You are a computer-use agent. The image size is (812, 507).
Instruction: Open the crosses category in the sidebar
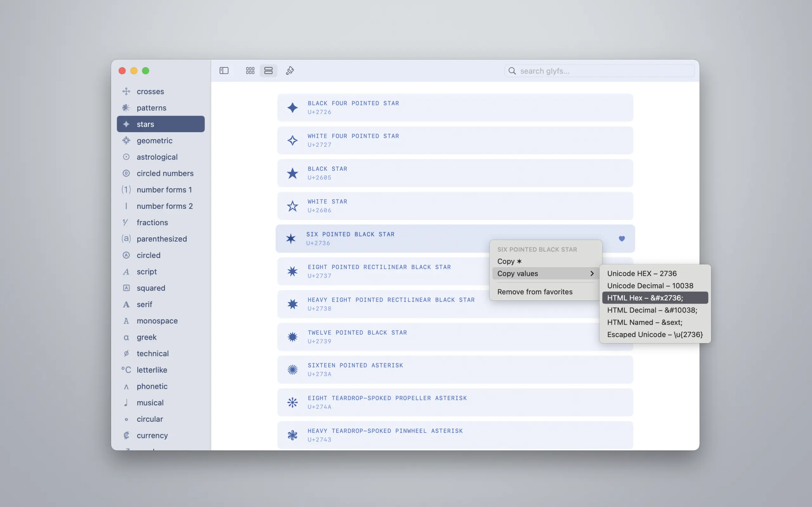coord(150,92)
